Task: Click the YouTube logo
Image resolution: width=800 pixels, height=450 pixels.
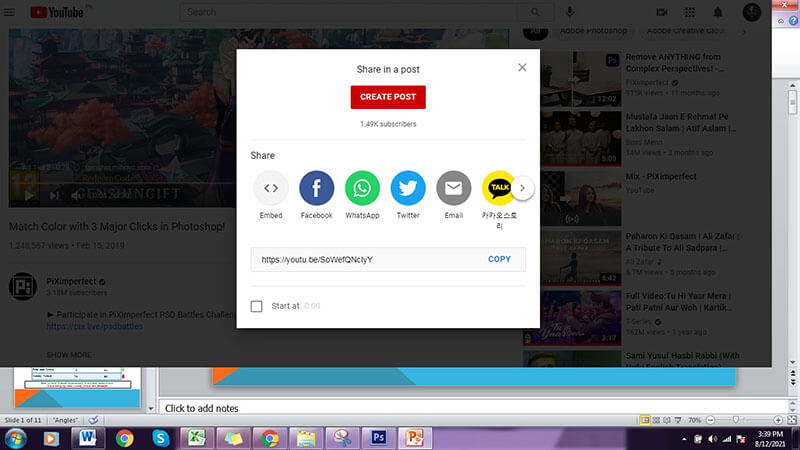Action: pyautogui.click(x=57, y=12)
